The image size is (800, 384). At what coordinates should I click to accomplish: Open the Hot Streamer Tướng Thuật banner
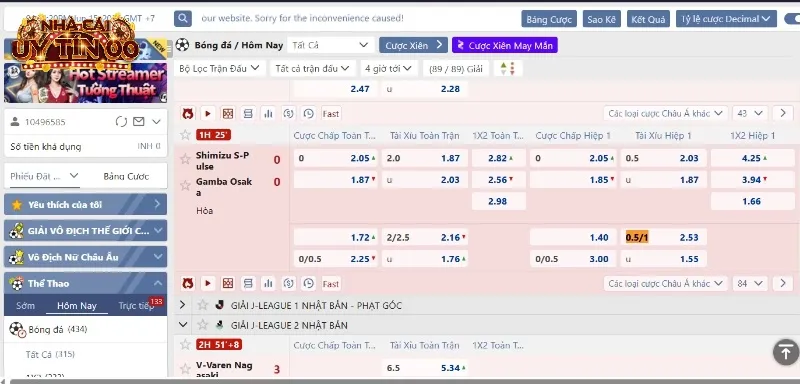85,83
